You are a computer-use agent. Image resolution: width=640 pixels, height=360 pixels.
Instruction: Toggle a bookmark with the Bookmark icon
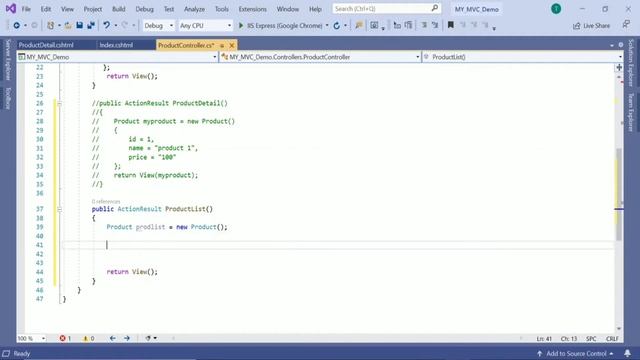[x=451, y=25]
